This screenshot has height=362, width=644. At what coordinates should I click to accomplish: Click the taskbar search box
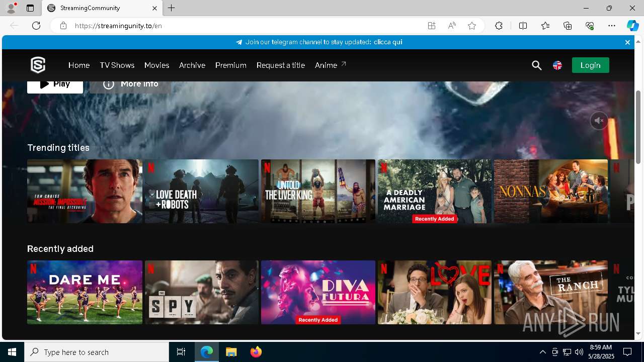(97, 352)
